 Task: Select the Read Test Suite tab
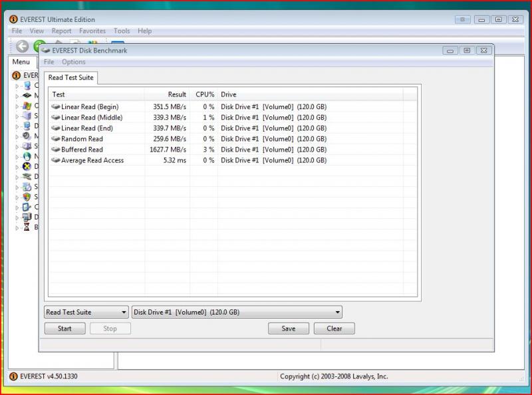71,77
